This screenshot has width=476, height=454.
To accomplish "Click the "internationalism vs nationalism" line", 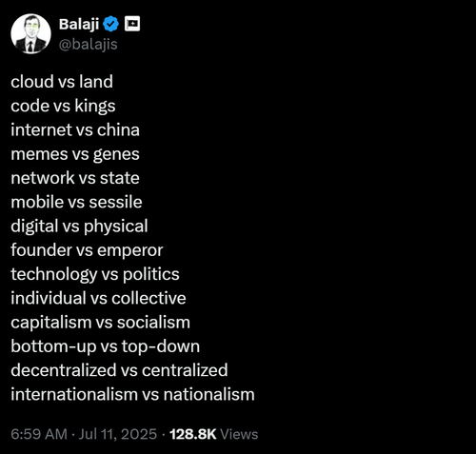I will tap(132, 394).
